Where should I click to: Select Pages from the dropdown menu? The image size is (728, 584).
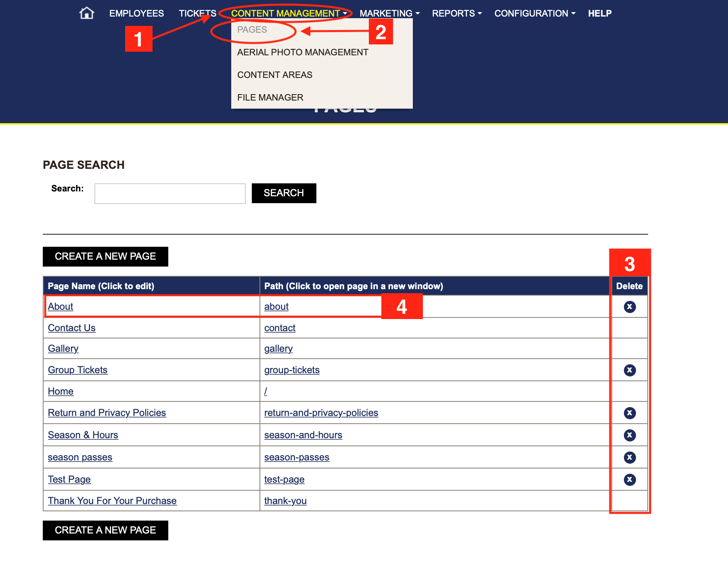(252, 30)
